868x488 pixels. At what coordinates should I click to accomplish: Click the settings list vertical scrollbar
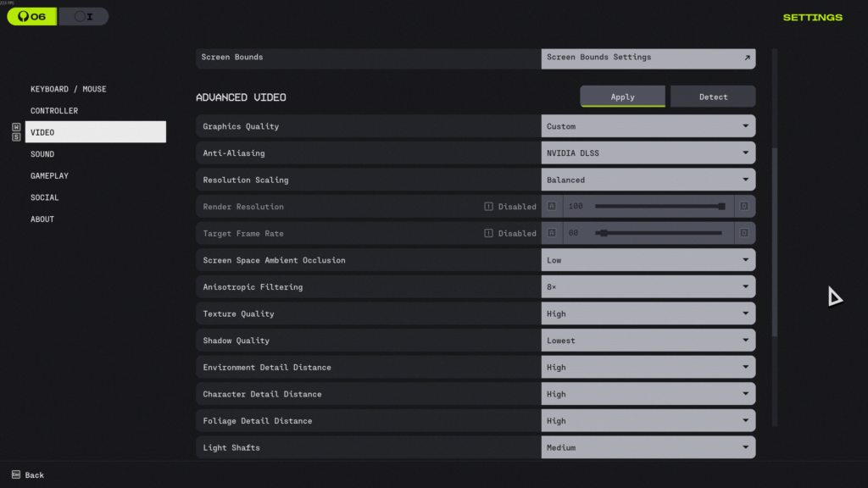(x=775, y=241)
